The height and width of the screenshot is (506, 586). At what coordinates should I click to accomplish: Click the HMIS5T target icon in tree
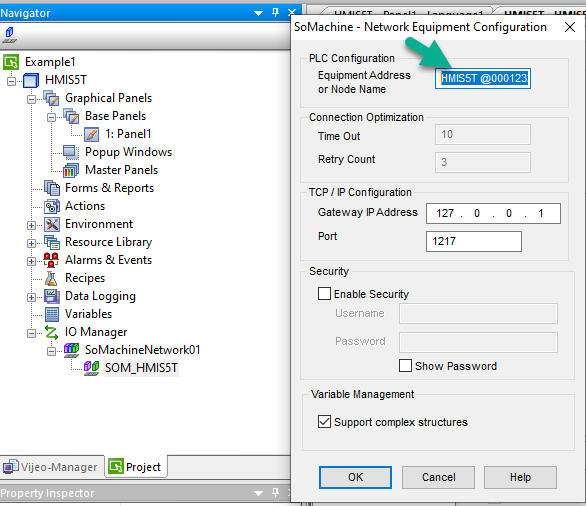point(31,80)
